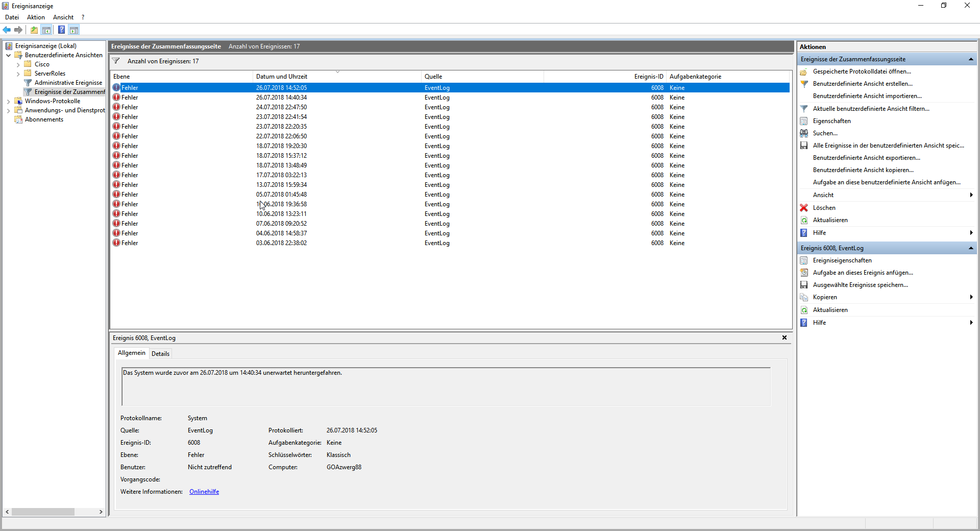Open the Onlinehilfe link
This screenshot has height=531, width=980.
coord(204,492)
